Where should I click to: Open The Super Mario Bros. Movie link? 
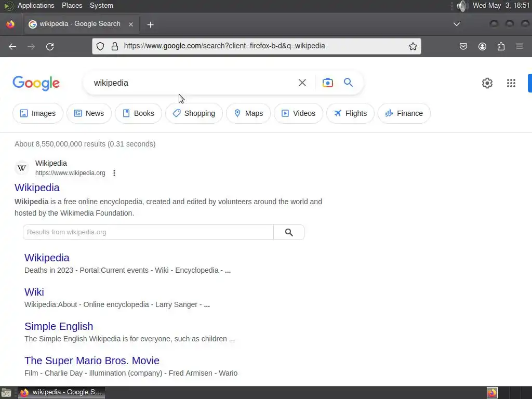coord(92,361)
